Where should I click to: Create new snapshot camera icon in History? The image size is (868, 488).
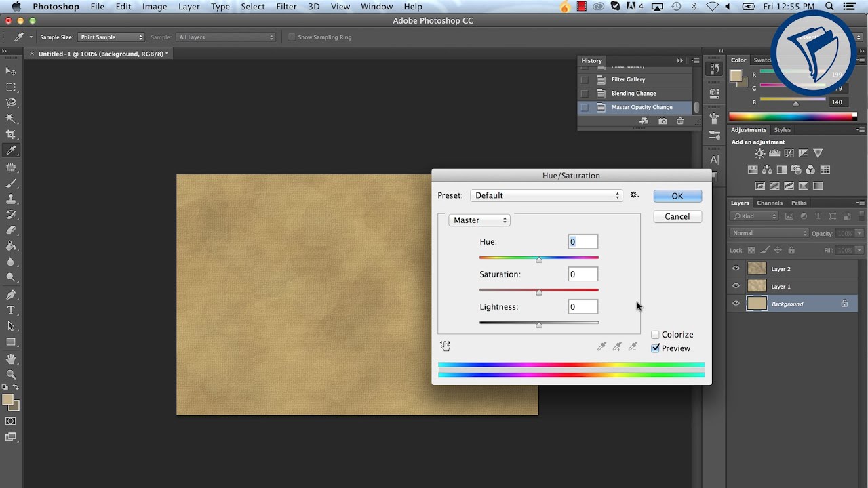point(663,121)
